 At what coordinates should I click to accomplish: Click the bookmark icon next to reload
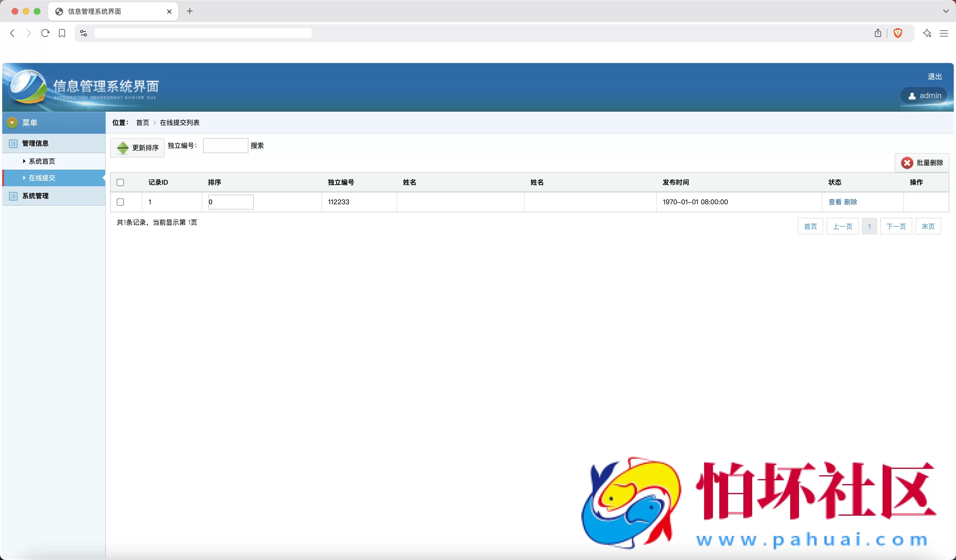click(62, 33)
